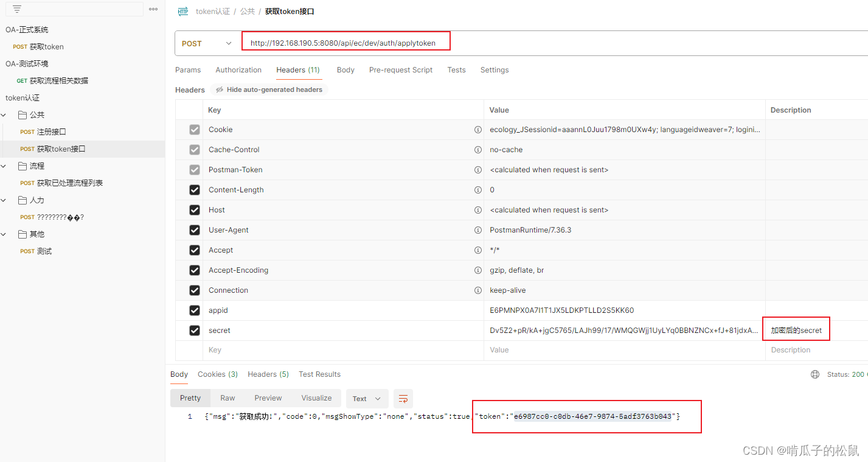Open the 注册接口 POST request
Image resolution: width=868 pixels, height=462 pixels.
[51, 132]
